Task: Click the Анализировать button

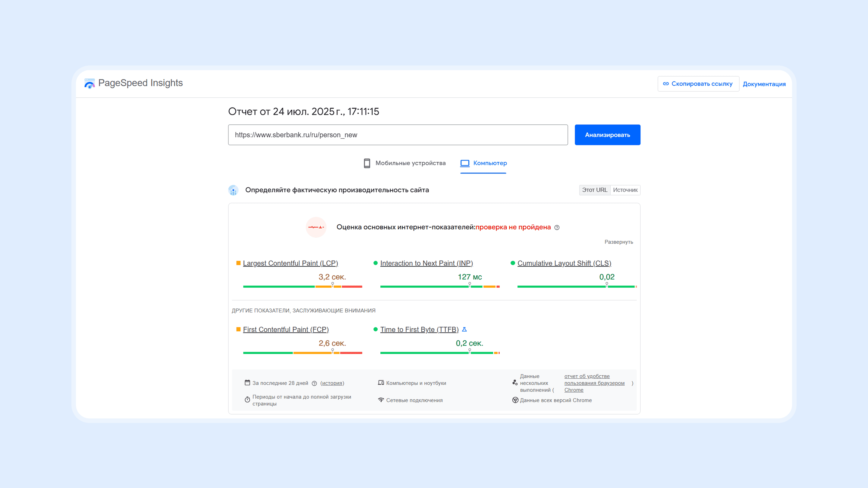Action: pos(608,135)
